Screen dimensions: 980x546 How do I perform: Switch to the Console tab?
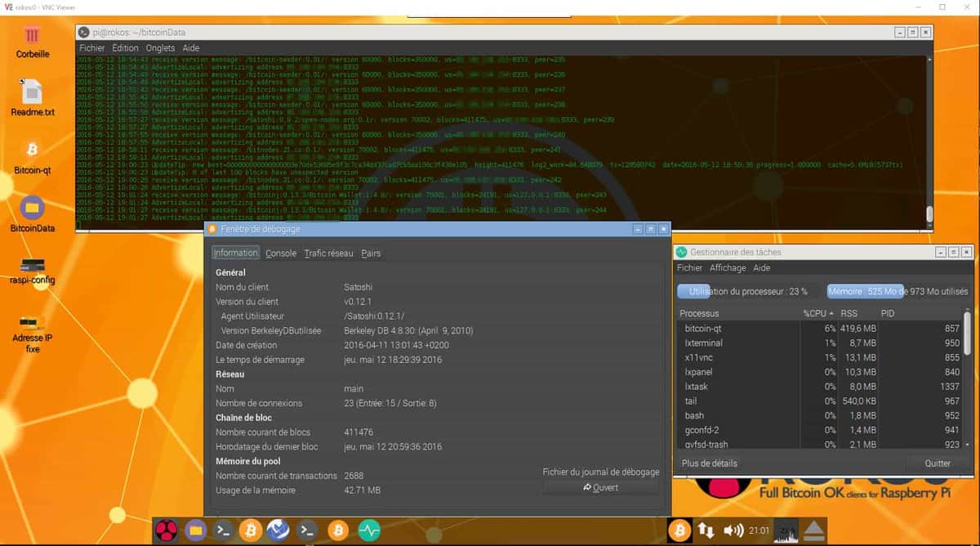(281, 253)
